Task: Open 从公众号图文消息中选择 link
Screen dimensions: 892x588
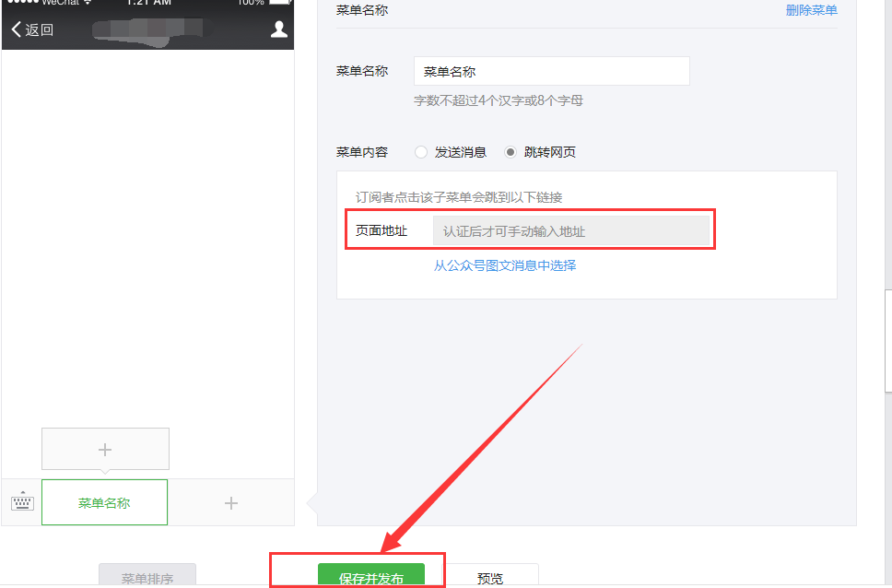Action: (x=505, y=265)
